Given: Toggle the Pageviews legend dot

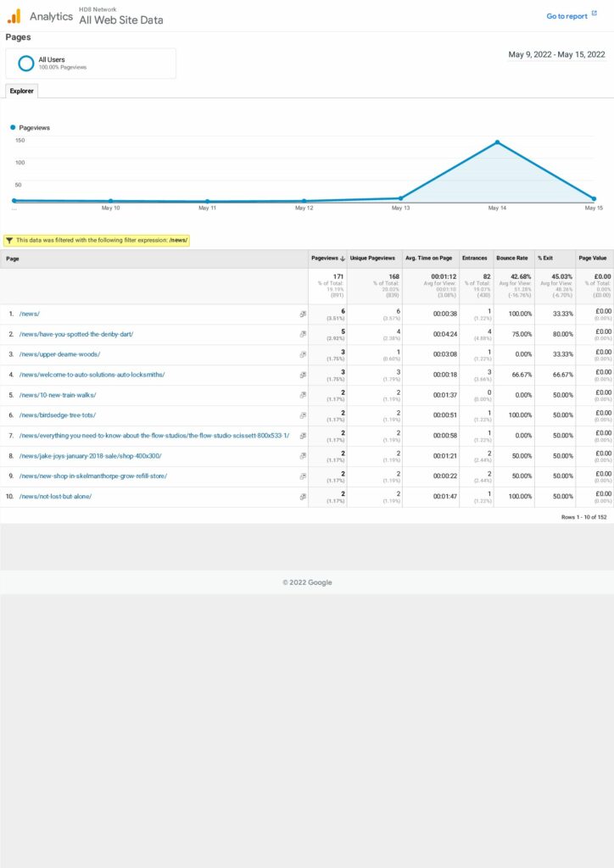Looking at the screenshot, I should click(14, 127).
